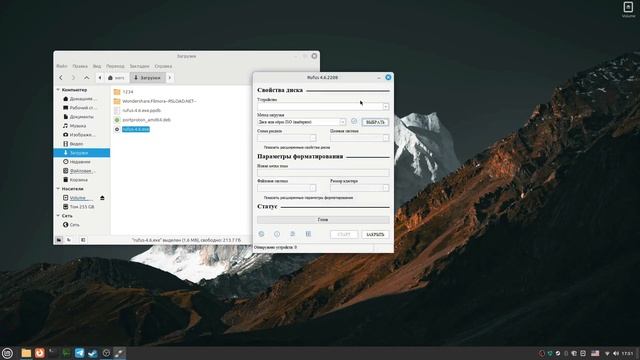Open Rufus log list icon
Viewport: 640px width, 360px height.
308,234
